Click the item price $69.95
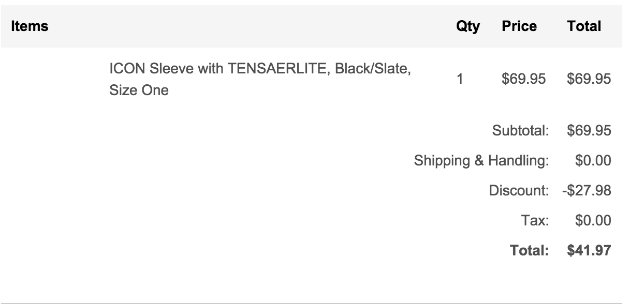The width and height of the screenshot is (644, 304). [524, 79]
